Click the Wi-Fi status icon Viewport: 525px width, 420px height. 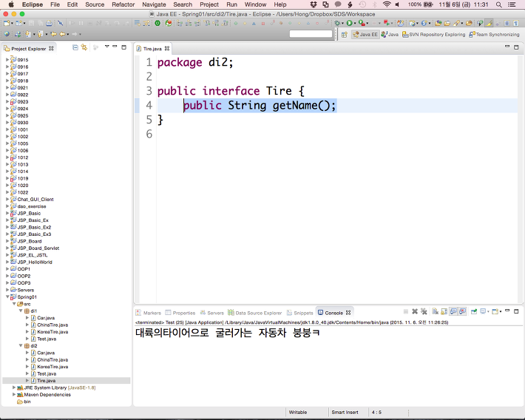(387, 4)
